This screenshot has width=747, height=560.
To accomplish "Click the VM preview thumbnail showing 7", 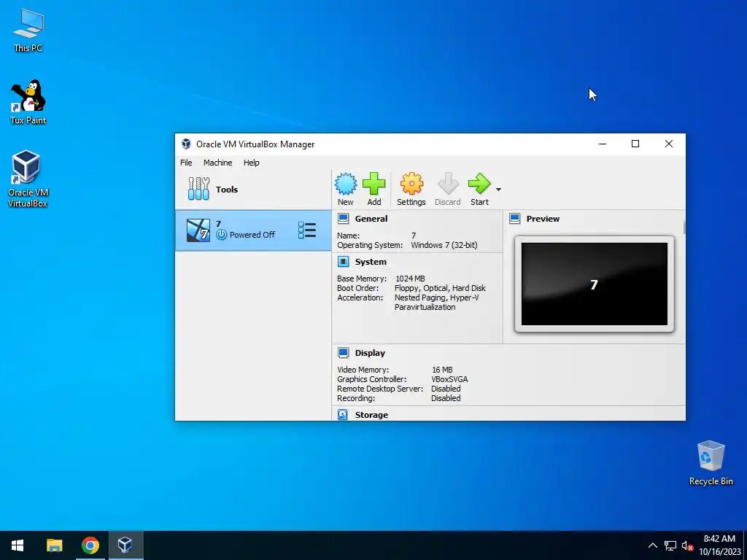I will click(x=594, y=284).
